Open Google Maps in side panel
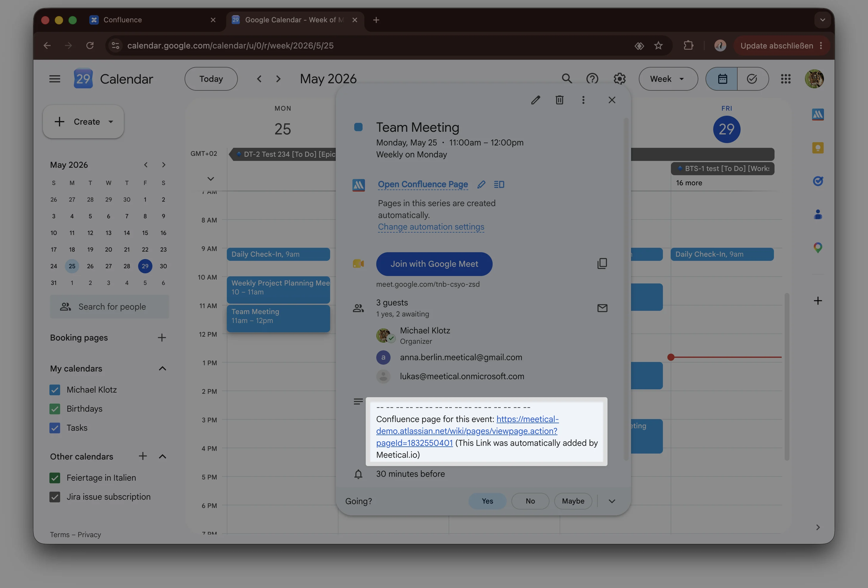Image resolution: width=868 pixels, height=588 pixels. pos(818,248)
